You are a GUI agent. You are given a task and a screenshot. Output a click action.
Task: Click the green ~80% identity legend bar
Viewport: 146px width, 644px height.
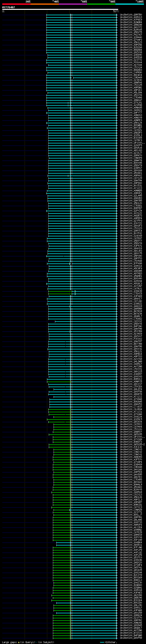(101, 4)
